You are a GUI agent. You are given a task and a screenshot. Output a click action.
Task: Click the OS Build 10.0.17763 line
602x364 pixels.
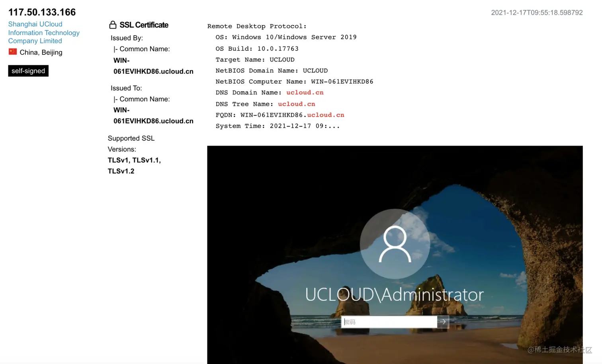[x=257, y=49]
